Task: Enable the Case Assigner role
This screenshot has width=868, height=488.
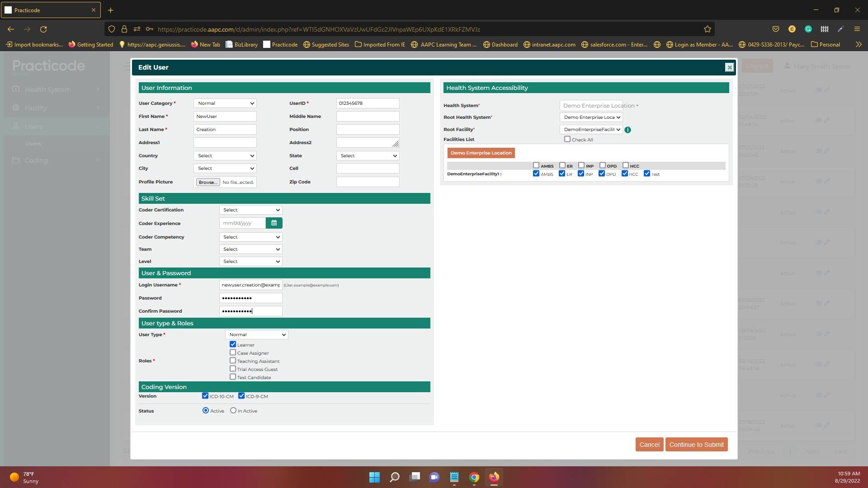Action: pyautogui.click(x=233, y=352)
